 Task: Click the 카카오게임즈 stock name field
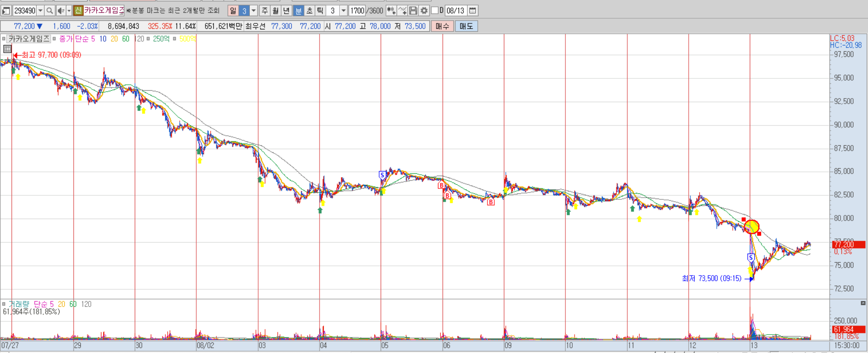[104, 11]
